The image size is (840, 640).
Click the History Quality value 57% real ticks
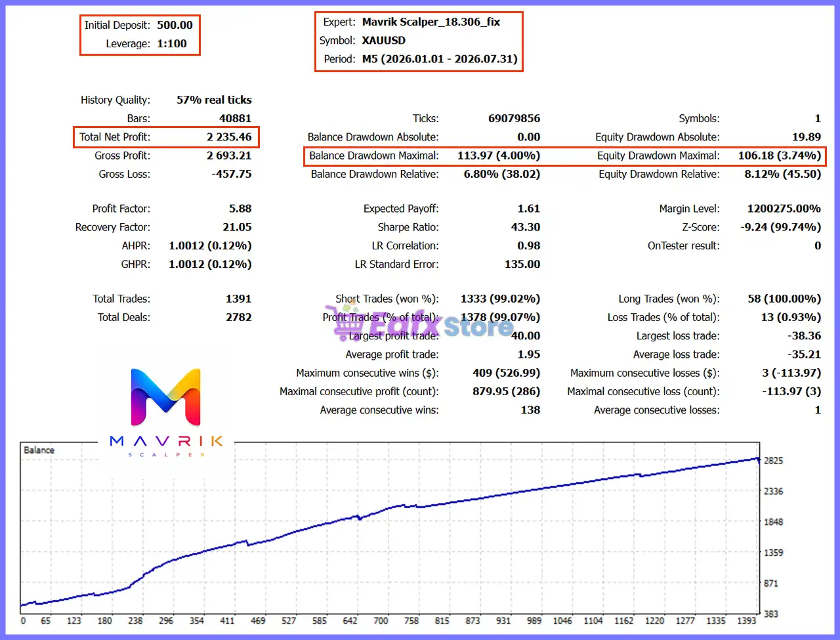(x=214, y=100)
